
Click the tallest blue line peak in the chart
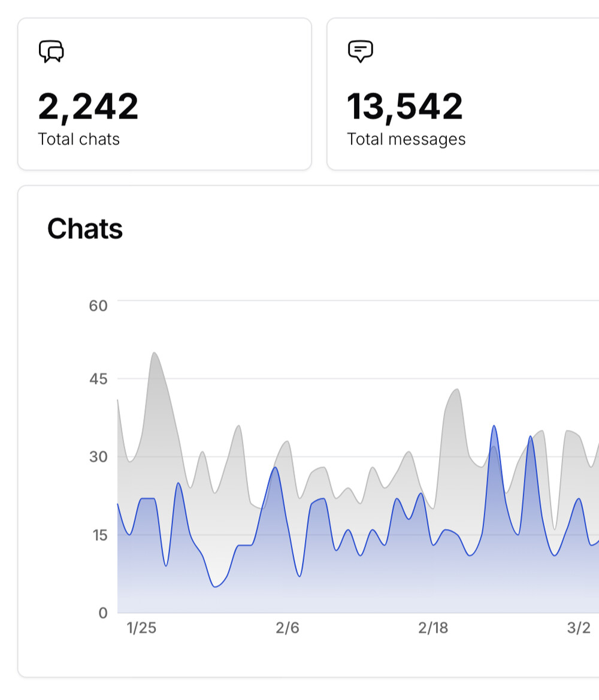click(x=494, y=426)
